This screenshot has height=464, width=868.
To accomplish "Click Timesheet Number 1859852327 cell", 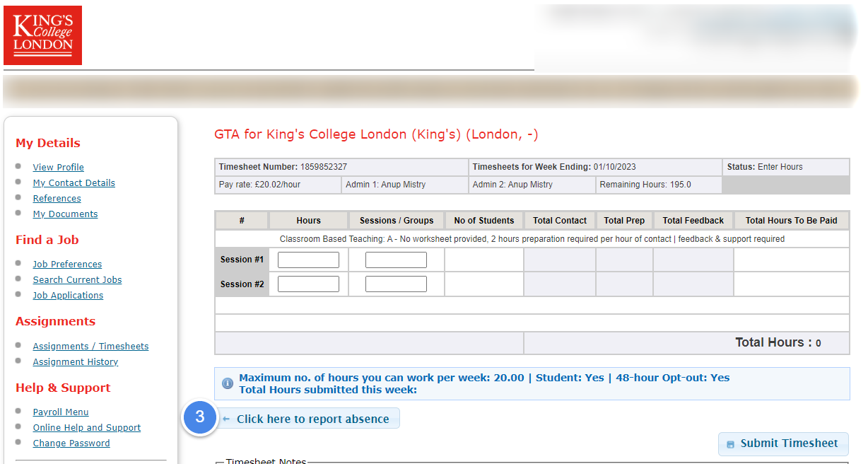I will tap(341, 167).
